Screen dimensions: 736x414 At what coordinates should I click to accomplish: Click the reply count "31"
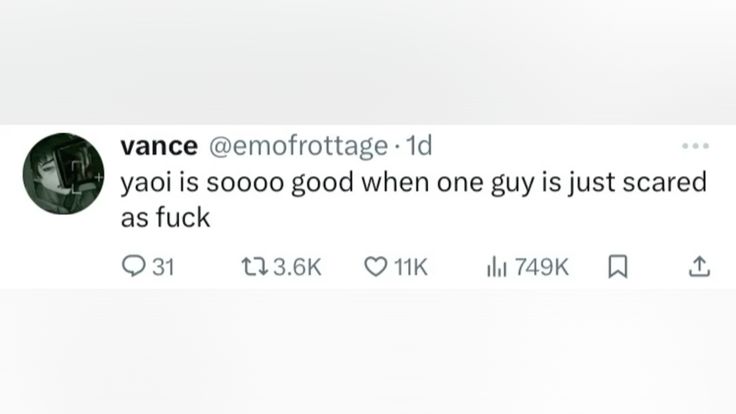pyautogui.click(x=163, y=267)
